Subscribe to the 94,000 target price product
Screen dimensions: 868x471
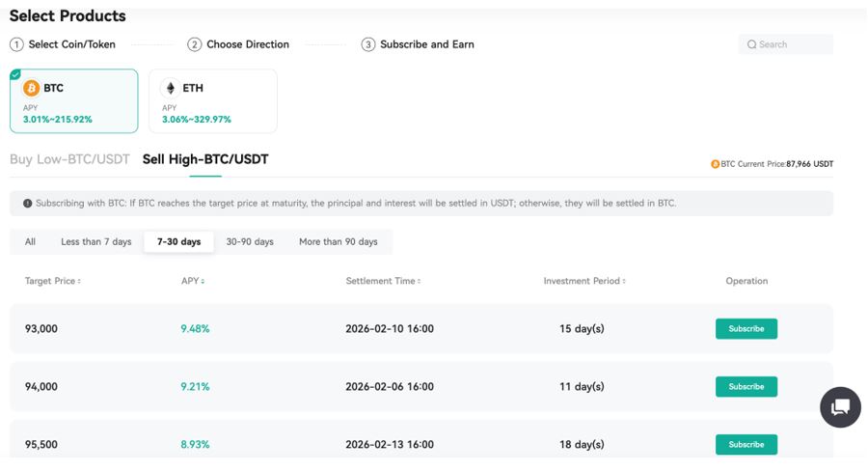point(746,386)
